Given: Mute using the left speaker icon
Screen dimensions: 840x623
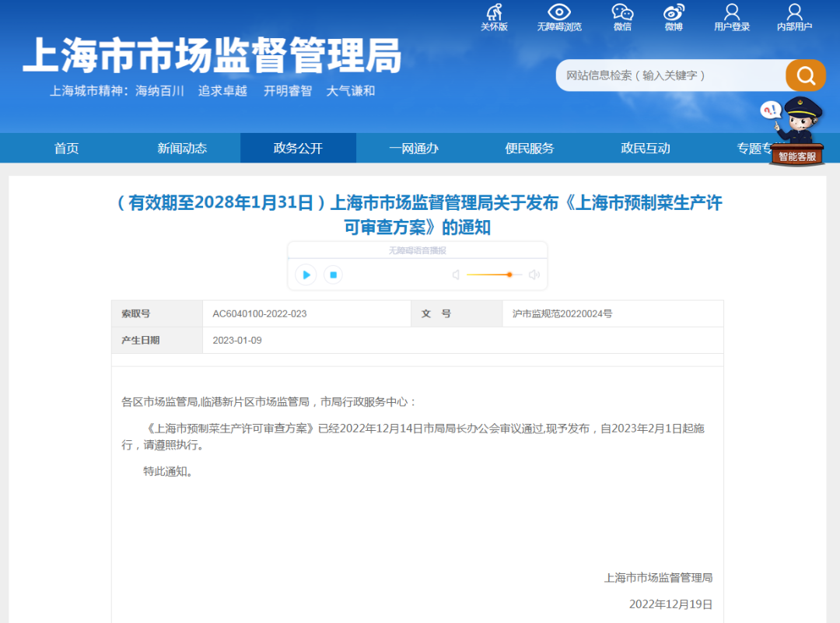Looking at the screenshot, I should tap(456, 275).
